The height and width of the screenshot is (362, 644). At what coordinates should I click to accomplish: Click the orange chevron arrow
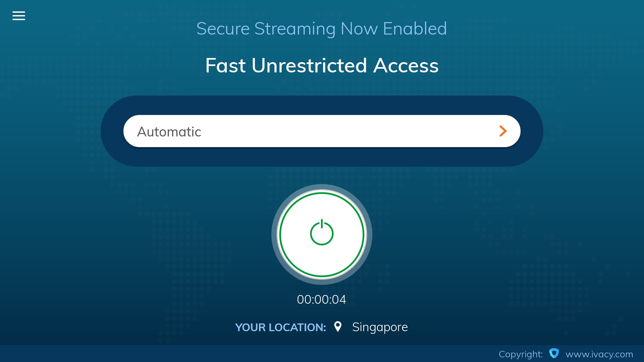[x=503, y=131]
